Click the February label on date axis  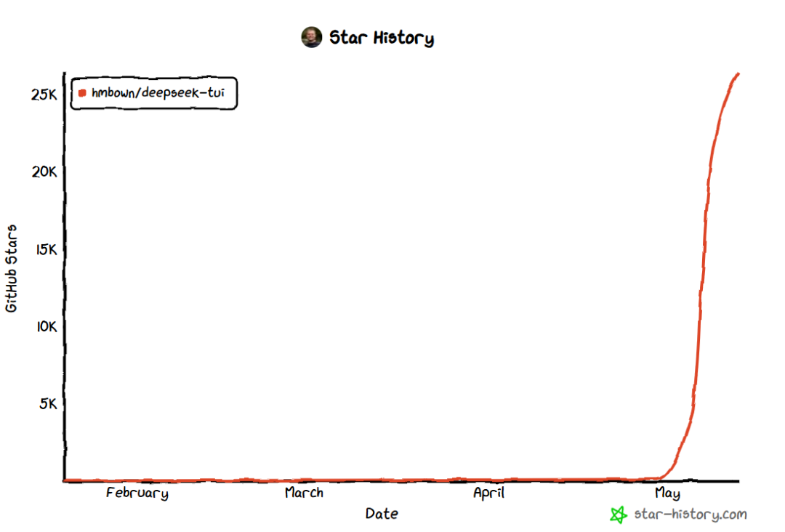137,493
